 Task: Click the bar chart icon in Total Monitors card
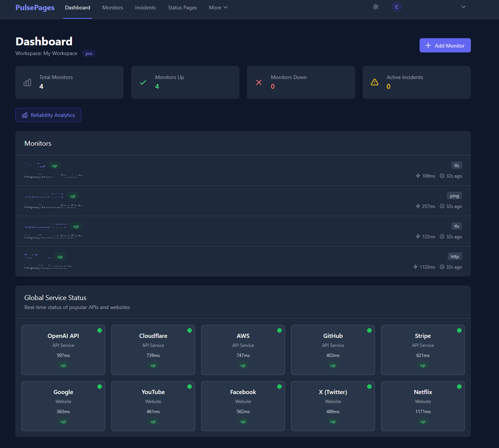(x=27, y=82)
